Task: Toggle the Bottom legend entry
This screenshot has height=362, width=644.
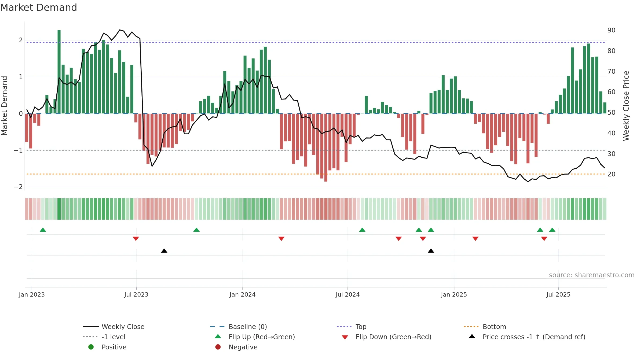Action: [x=485, y=327]
